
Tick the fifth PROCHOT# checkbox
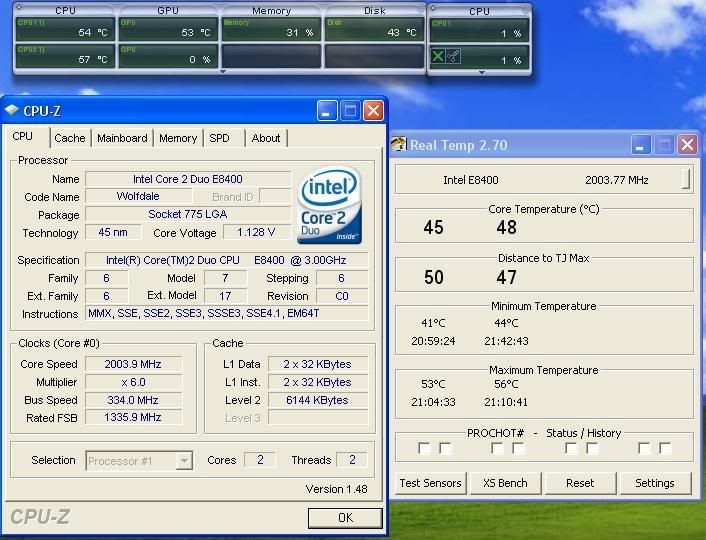tap(571, 448)
